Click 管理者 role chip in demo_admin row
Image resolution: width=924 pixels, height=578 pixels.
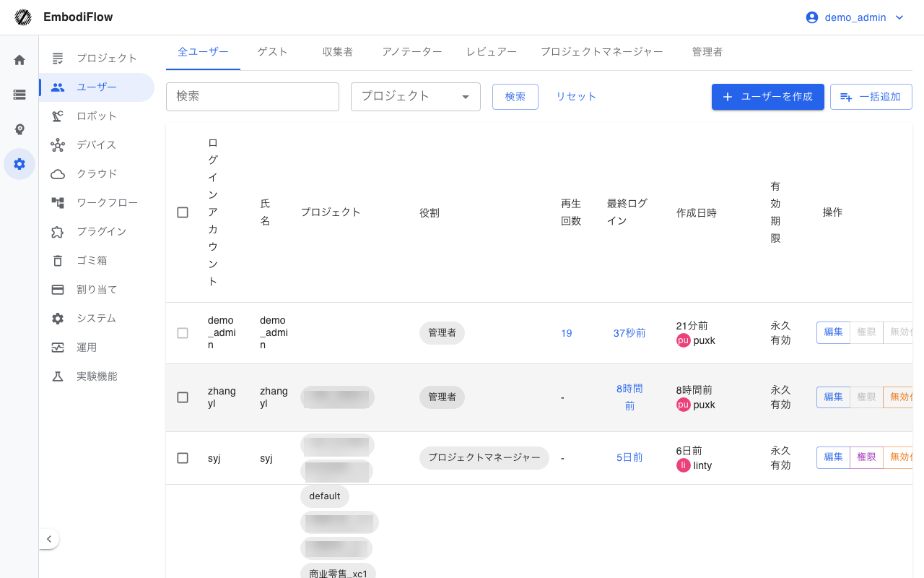(x=442, y=333)
